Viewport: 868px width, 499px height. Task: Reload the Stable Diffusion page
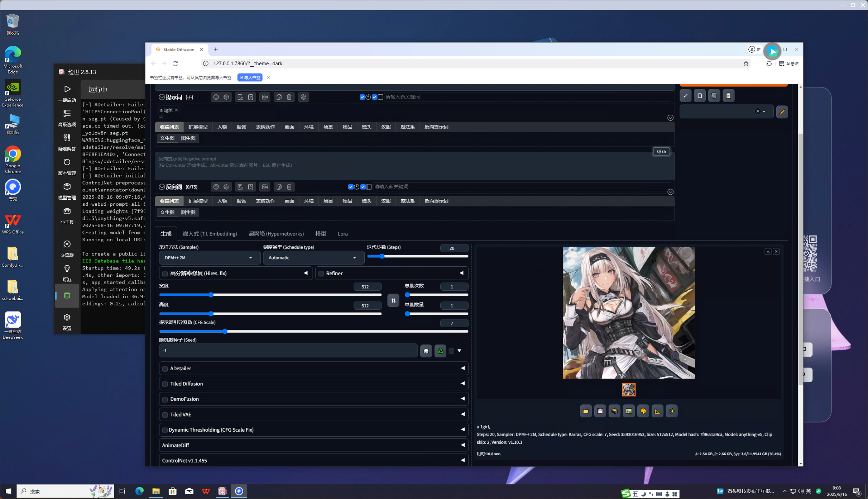(x=175, y=63)
